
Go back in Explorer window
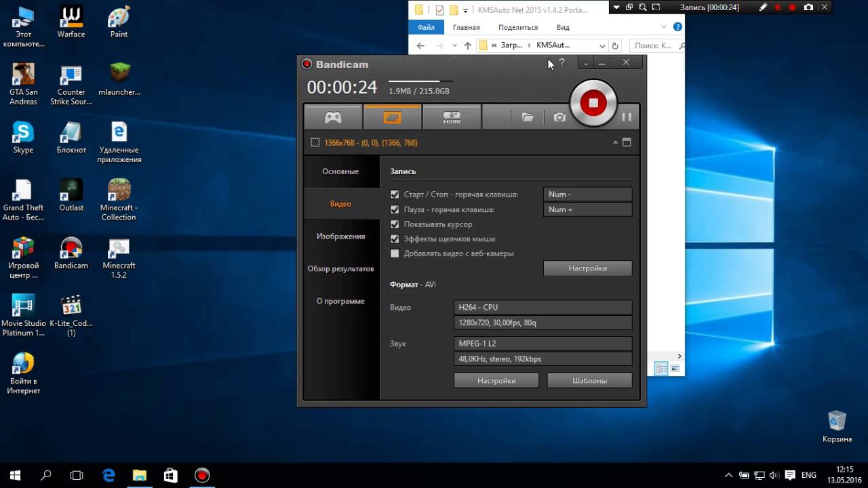tap(420, 45)
